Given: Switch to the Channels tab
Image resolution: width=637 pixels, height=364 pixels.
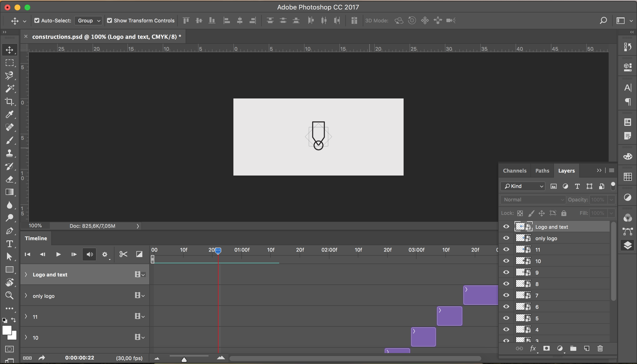Looking at the screenshot, I should [x=515, y=171].
